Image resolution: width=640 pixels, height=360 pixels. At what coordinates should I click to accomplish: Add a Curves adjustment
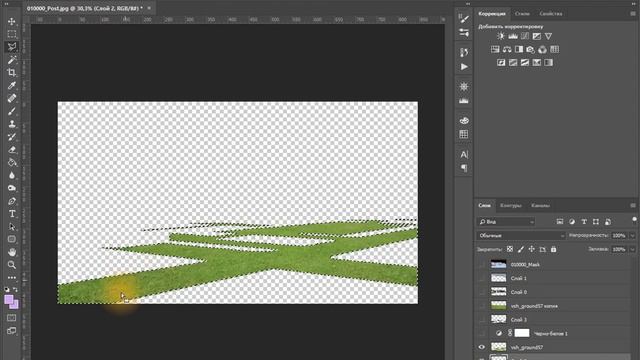point(524,36)
